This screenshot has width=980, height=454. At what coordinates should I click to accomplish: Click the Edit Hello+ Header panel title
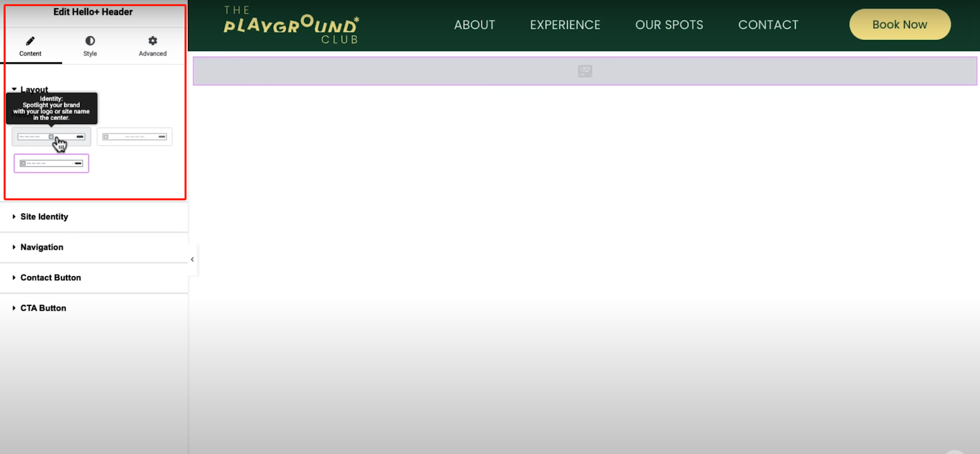click(93, 12)
